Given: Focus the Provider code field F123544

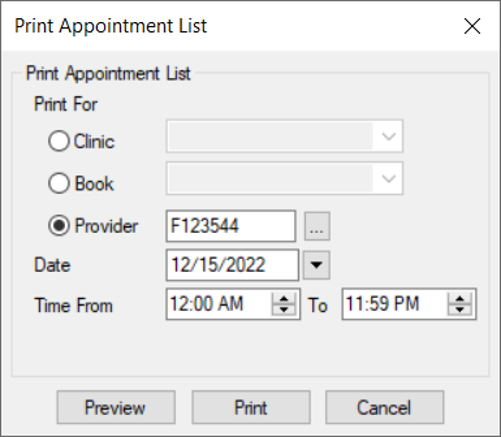Looking at the screenshot, I should tap(231, 226).
